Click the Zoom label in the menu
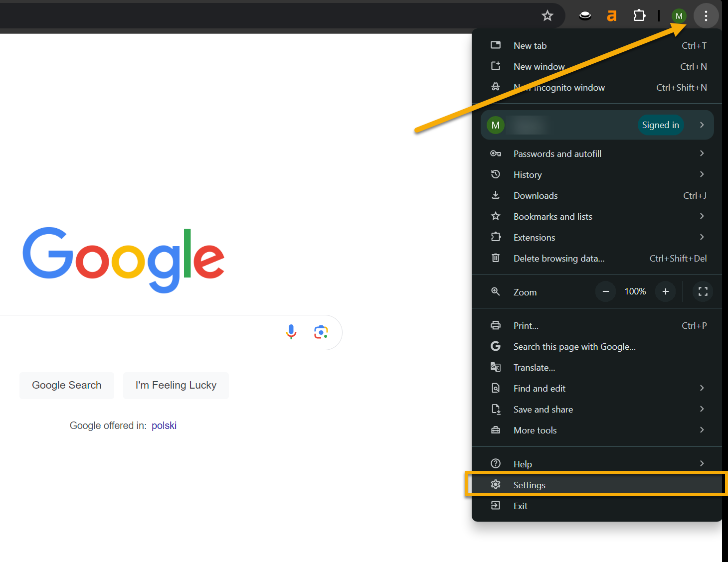The height and width of the screenshot is (562, 728). pyautogui.click(x=525, y=292)
